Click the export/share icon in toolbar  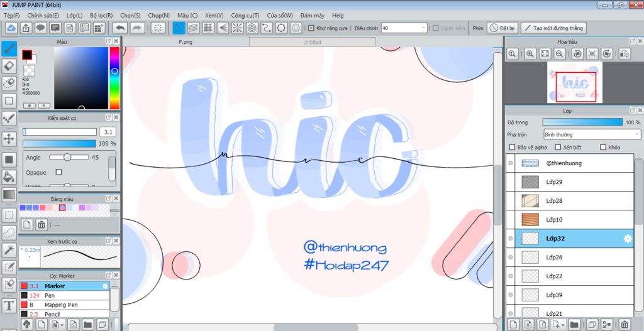point(26,28)
